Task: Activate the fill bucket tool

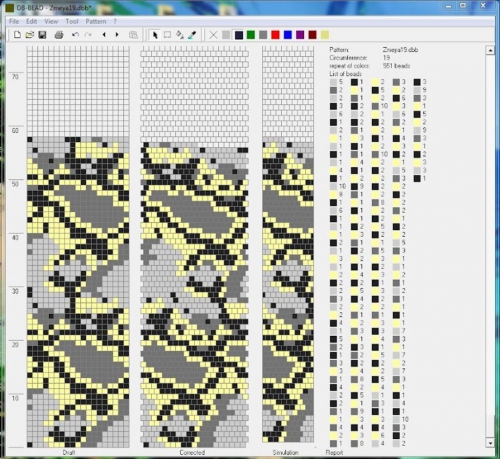Action: [180, 35]
